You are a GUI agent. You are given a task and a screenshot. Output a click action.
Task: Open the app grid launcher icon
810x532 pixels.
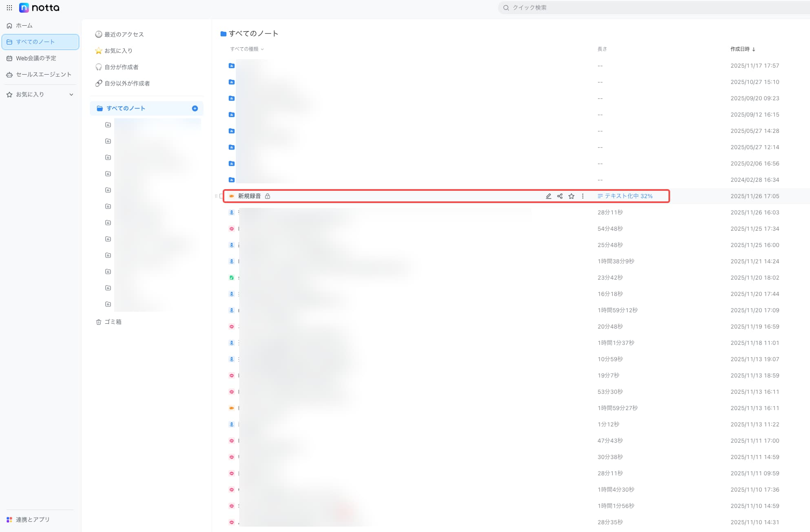pyautogui.click(x=9, y=8)
